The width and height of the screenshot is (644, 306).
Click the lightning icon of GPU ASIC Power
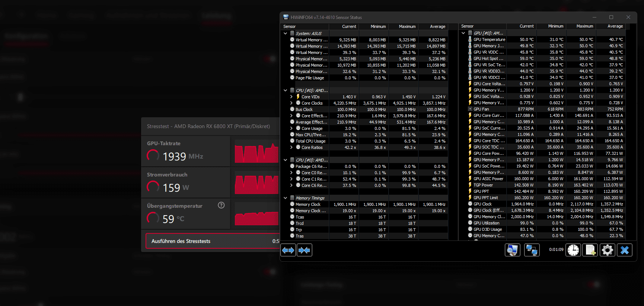coord(470,179)
